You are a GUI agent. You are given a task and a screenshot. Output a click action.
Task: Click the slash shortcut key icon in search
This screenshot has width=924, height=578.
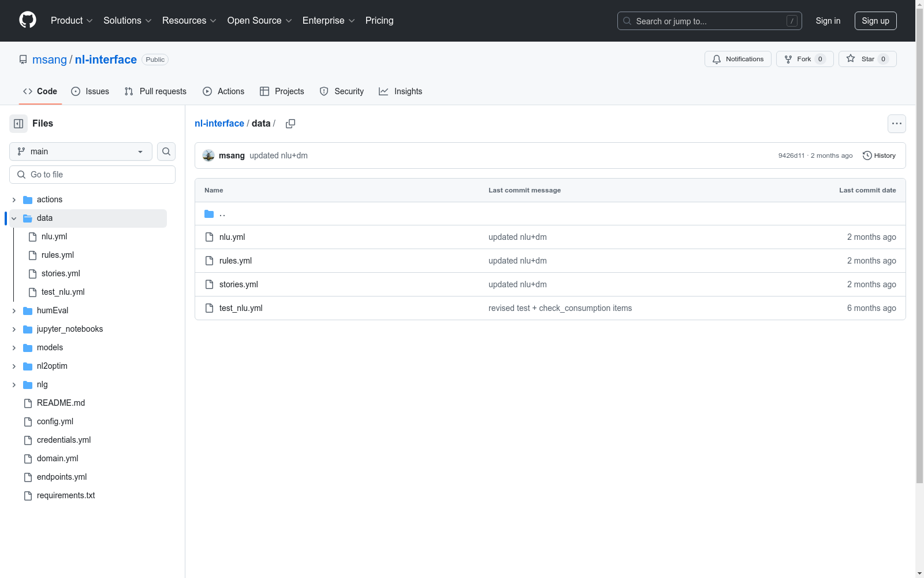point(792,21)
